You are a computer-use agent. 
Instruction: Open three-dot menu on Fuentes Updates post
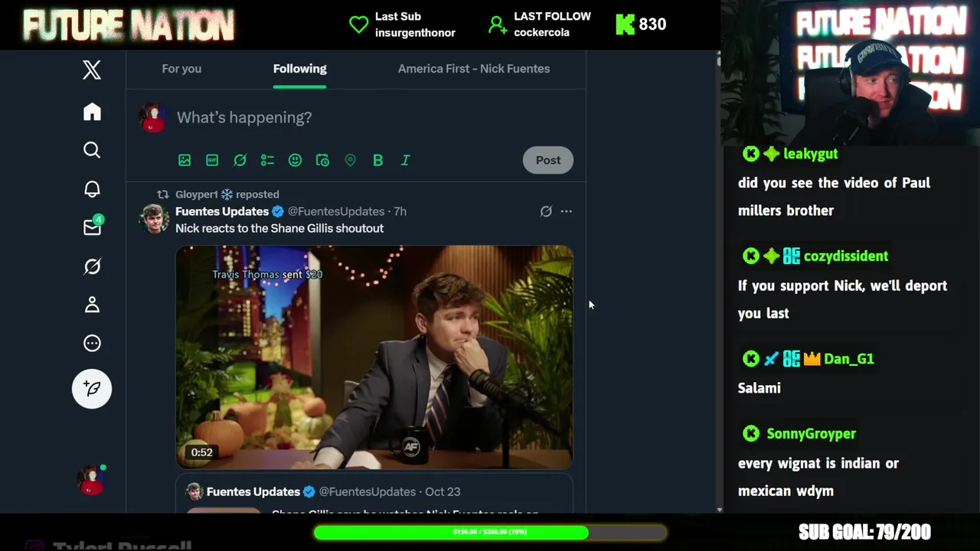566,211
